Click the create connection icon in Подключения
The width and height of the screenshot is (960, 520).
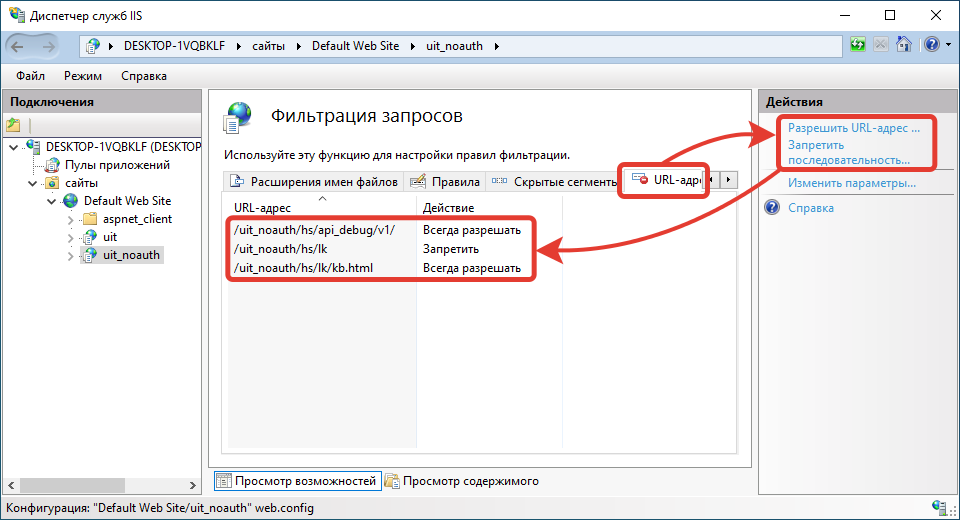click(13, 125)
